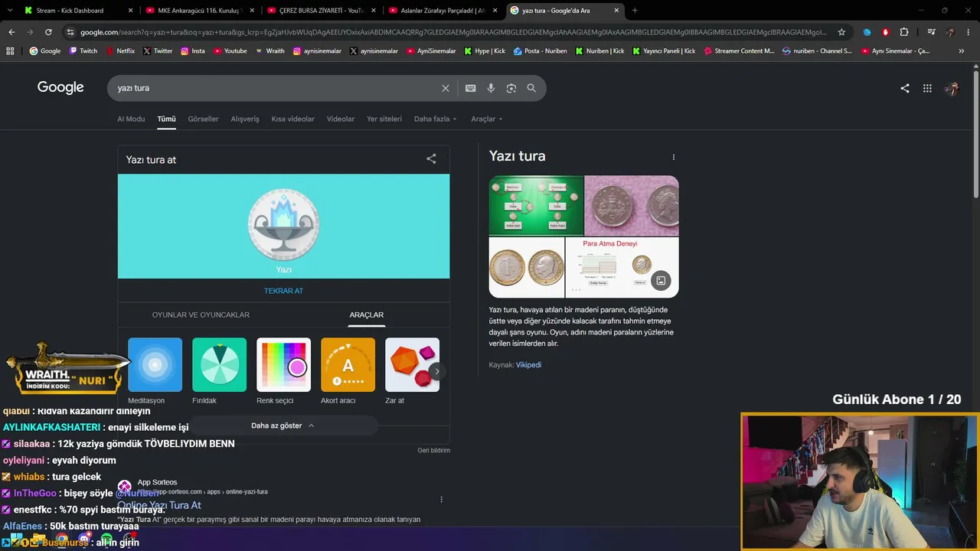This screenshot has width=980, height=551.
Task: Open the on-screen keyboard input tool
Action: coord(471,88)
